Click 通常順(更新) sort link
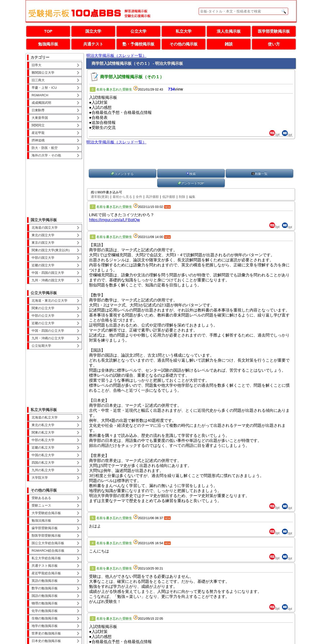322x644 pixels. 100,197
